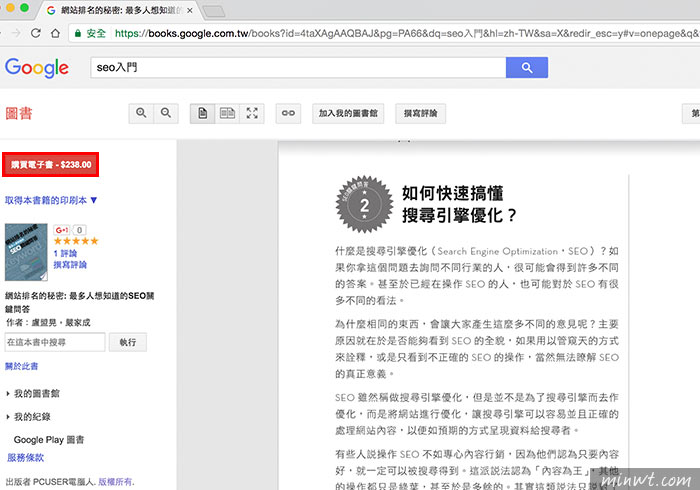Zoom out with the minus magnifier icon
Image resolution: width=700 pixels, height=490 pixels.
tap(166, 113)
